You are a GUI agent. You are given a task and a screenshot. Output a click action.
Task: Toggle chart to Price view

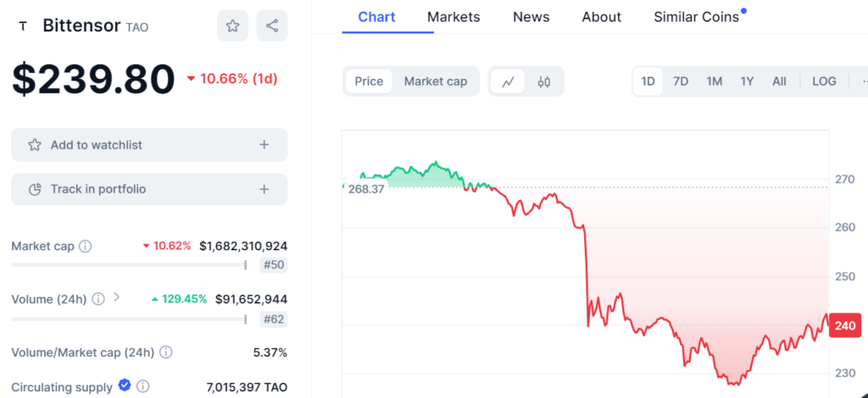tap(369, 81)
